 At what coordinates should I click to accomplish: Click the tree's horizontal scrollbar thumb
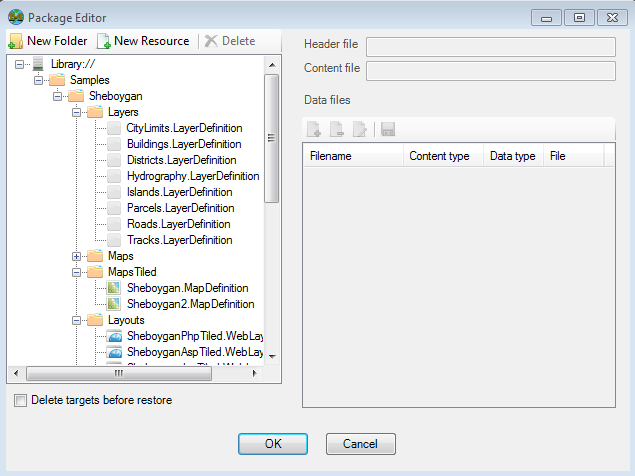(118, 373)
